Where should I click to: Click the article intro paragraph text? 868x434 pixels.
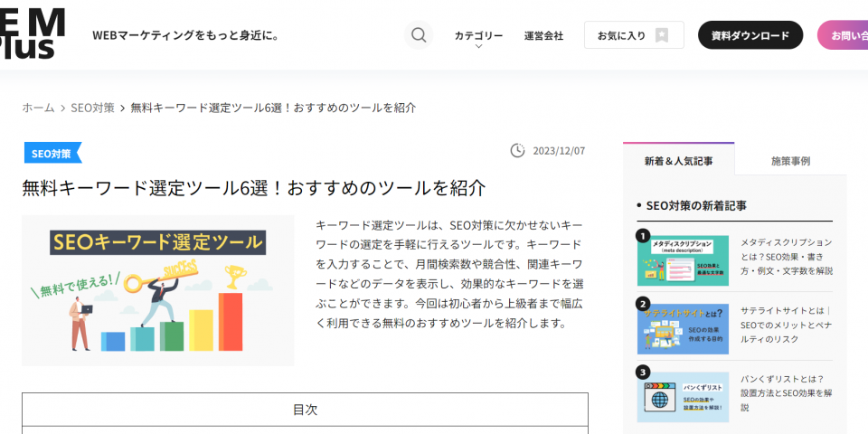(449, 275)
